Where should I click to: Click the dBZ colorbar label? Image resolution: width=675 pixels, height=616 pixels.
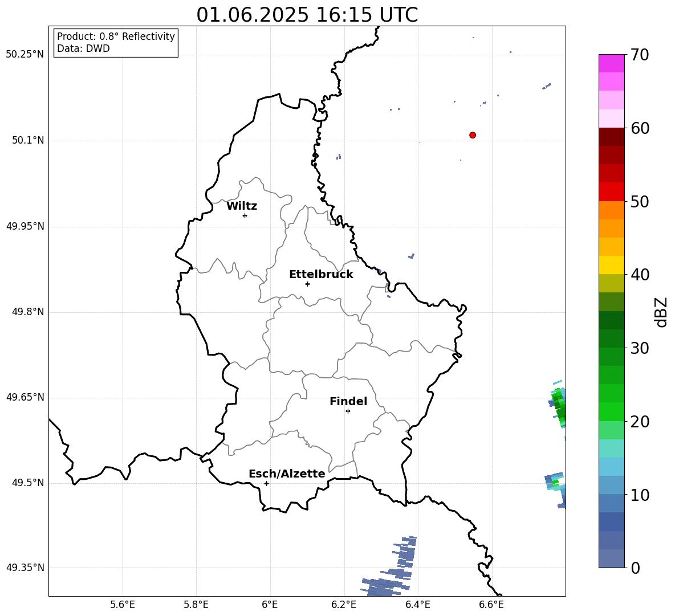click(x=662, y=312)
